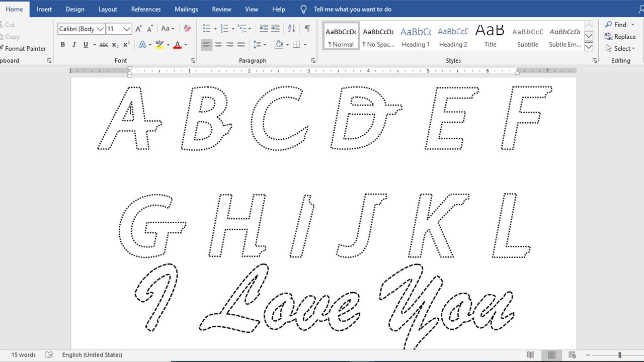Open the Styles pane launcher
The height and width of the screenshot is (362, 644).
[595, 61]
